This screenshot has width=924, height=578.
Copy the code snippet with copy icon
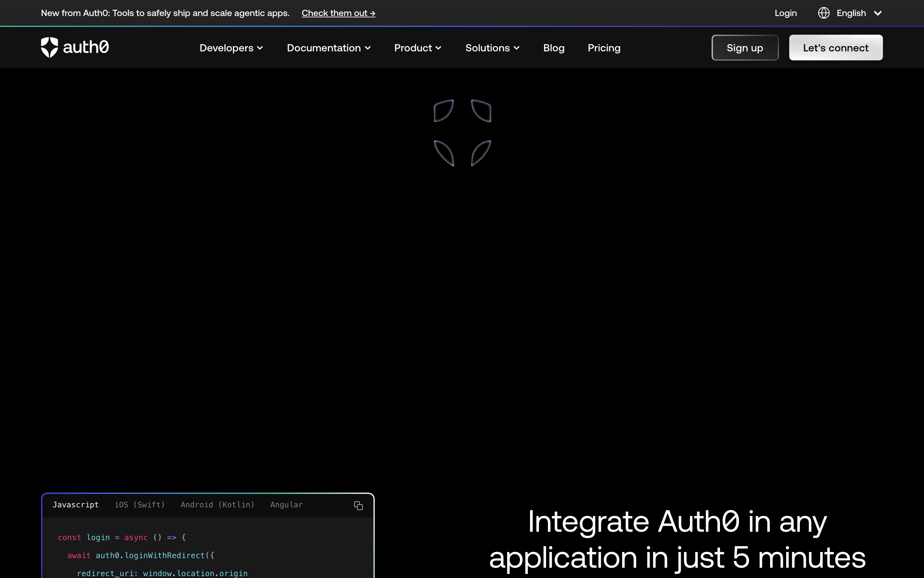(358, 505)
